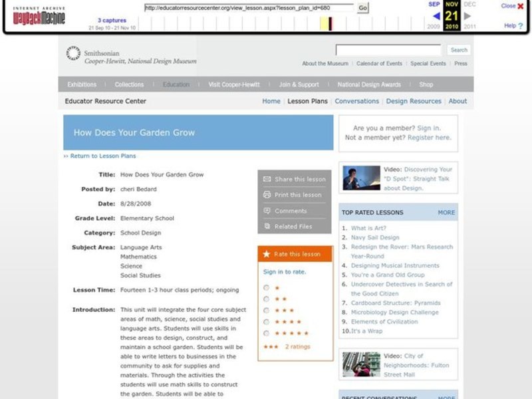The width and height of the screenshot is (532, 399).
Task: Open the Conversations tab
Action: pos(356,101)
